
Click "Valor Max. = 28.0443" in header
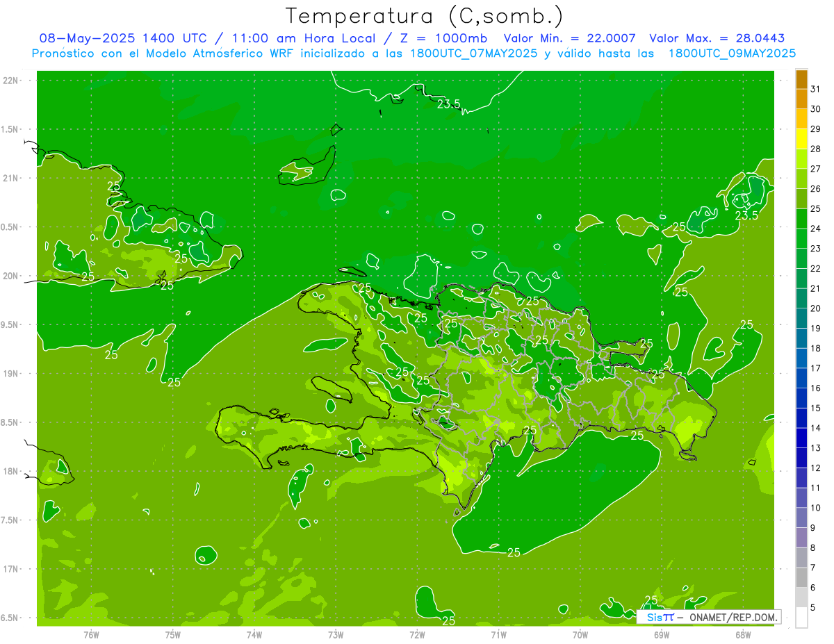coord(717,38)
